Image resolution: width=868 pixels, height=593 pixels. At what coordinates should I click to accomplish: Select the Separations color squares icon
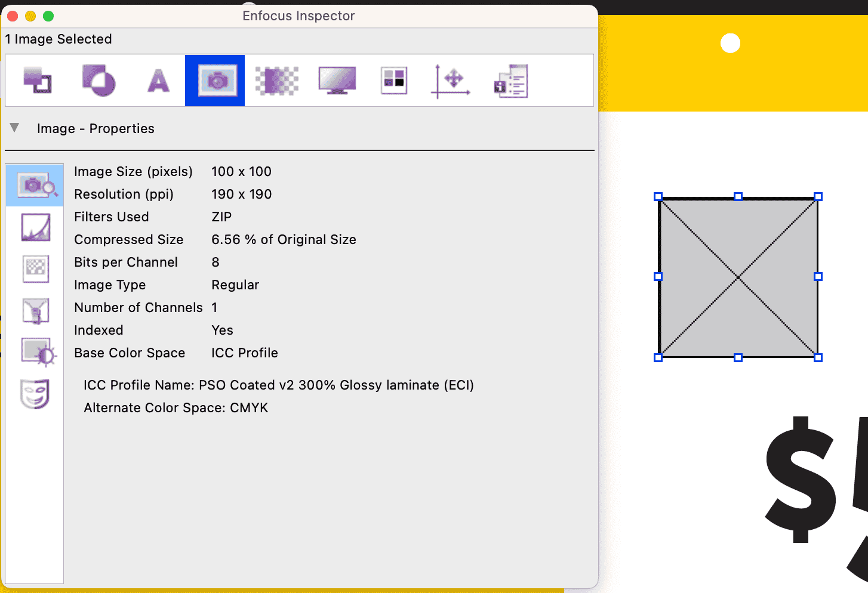tap(394, 81)
